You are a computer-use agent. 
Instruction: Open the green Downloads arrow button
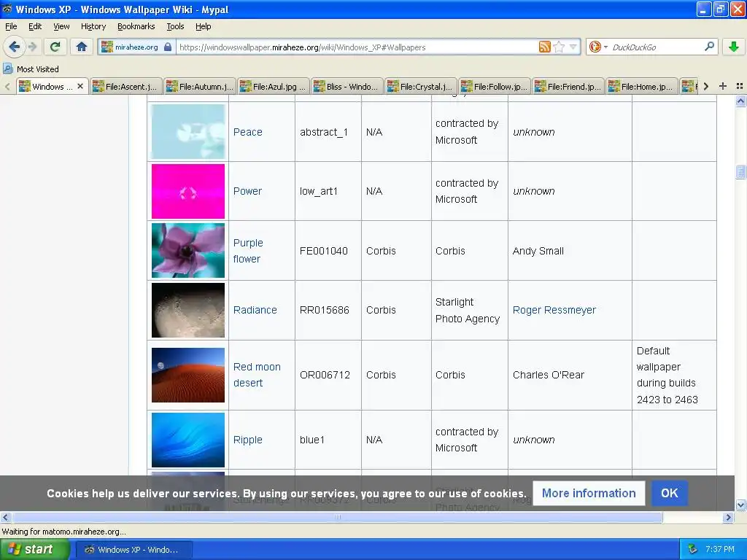[734, 47]
